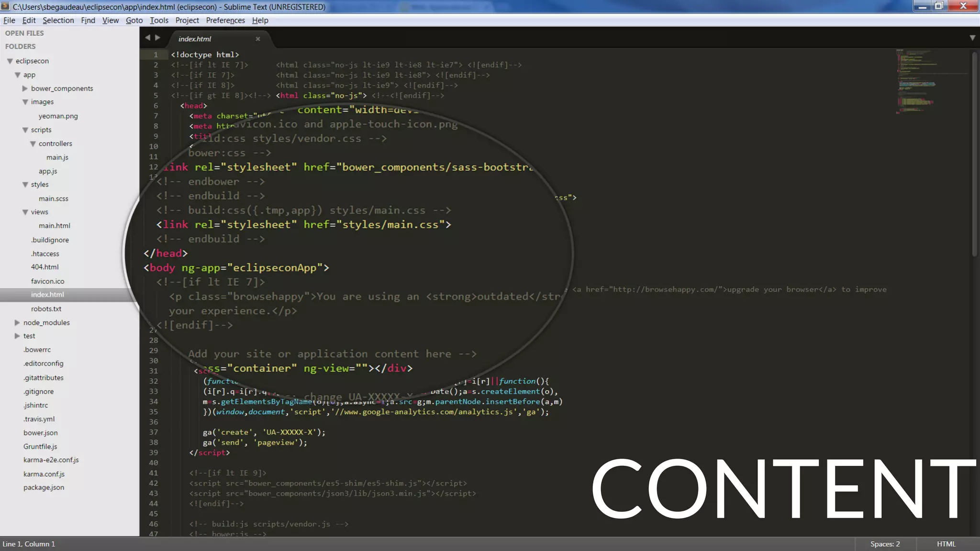Collapse the controllers folder
Viewport: 980px width, 551px height.
point(33,143)
